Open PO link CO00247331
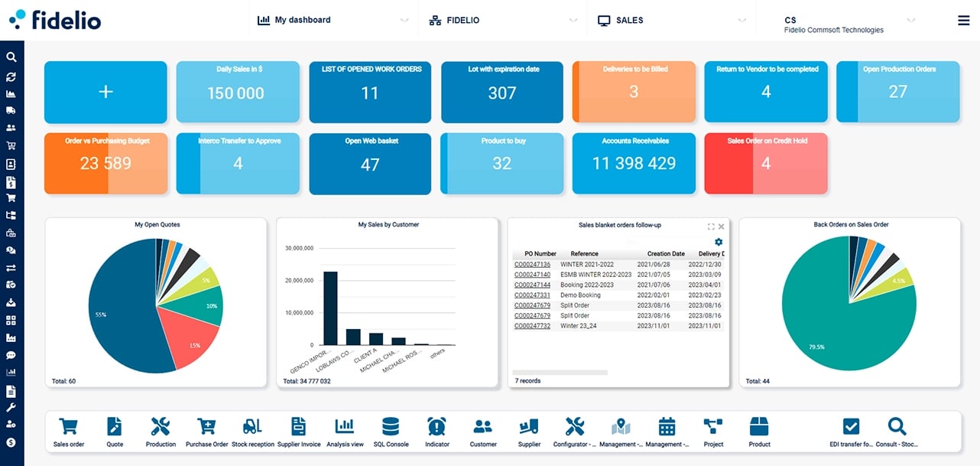 pos(532,295)
